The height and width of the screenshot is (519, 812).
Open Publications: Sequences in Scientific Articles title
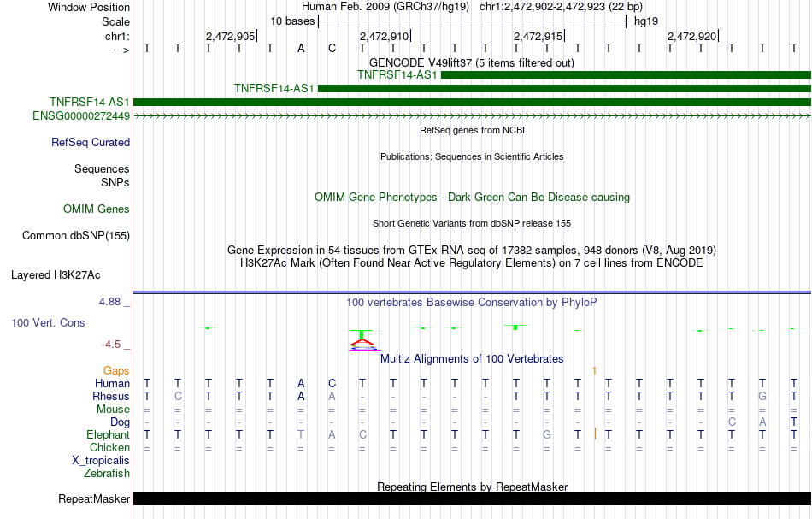(472, 156)
